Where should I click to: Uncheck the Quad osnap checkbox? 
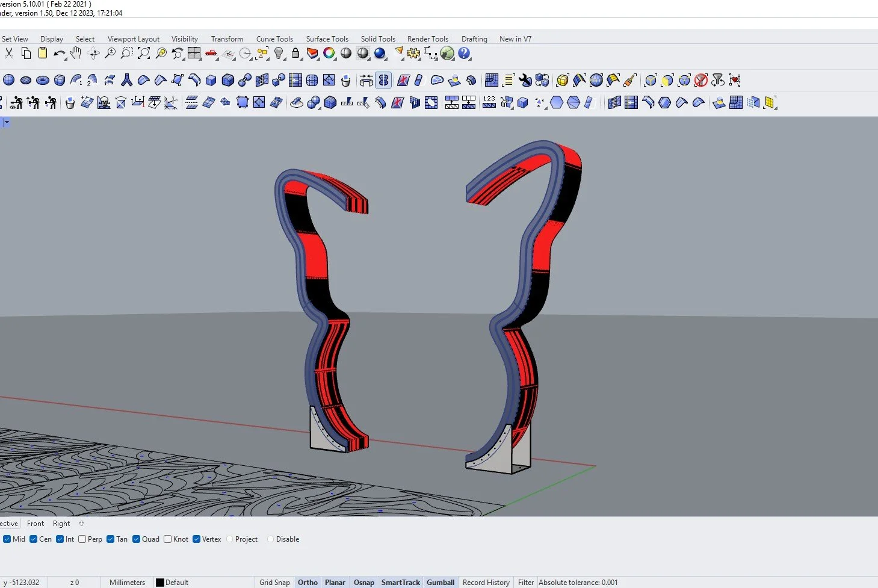(x=137, y=539)
